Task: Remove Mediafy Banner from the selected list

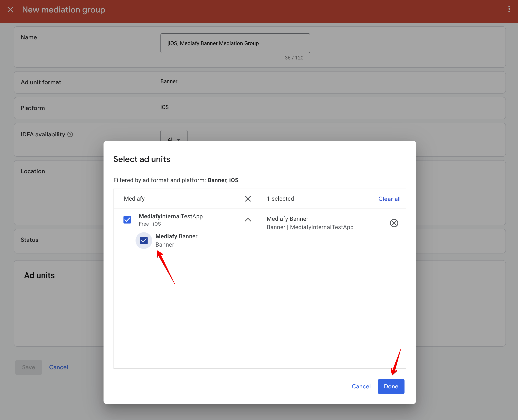Action: coord(394,223)
